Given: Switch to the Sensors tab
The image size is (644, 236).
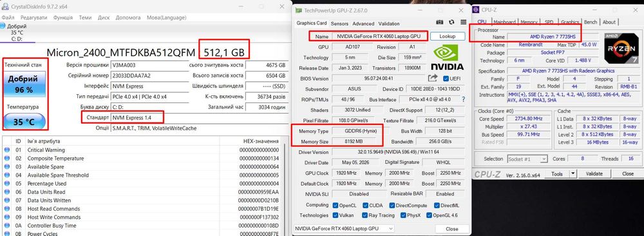Looking at the screenshot, I should [339, 24].
